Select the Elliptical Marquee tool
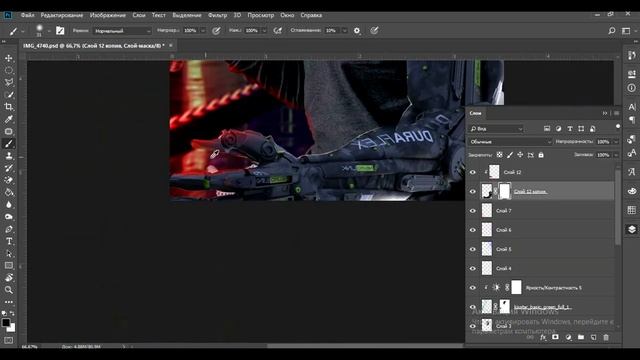 click(9, 70)
